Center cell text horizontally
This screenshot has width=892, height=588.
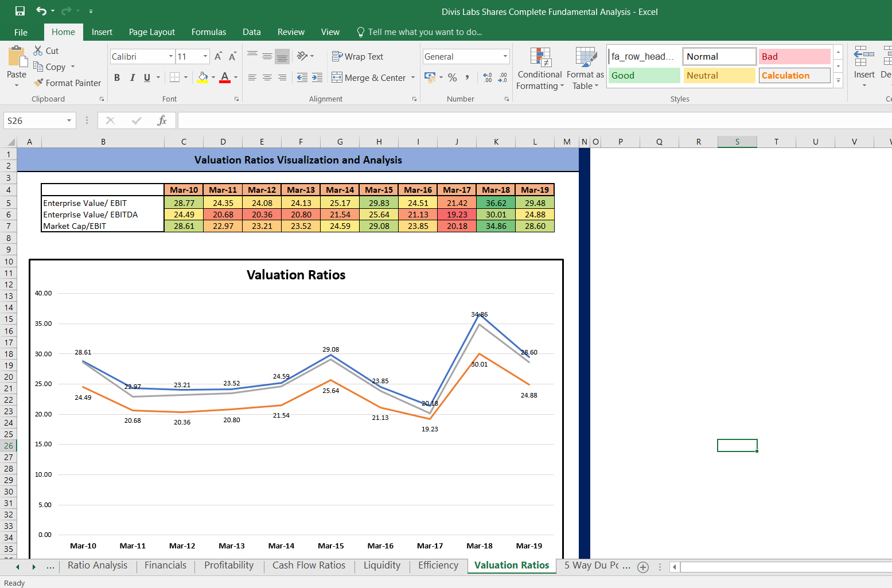point(267,77)
